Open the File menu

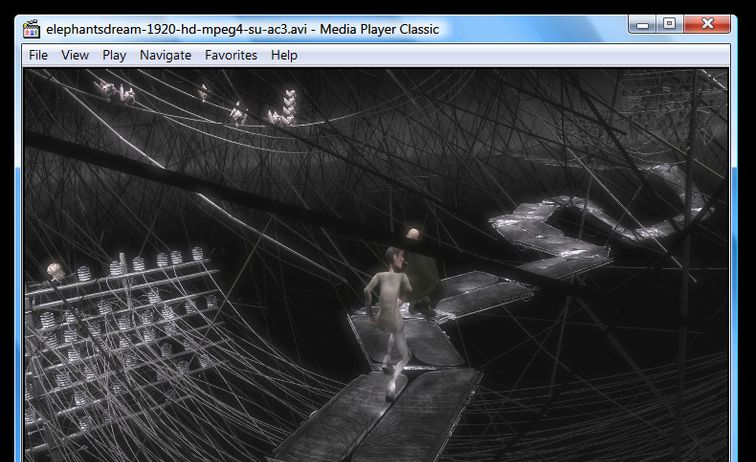pyautogui.click(x=38, y=55)
